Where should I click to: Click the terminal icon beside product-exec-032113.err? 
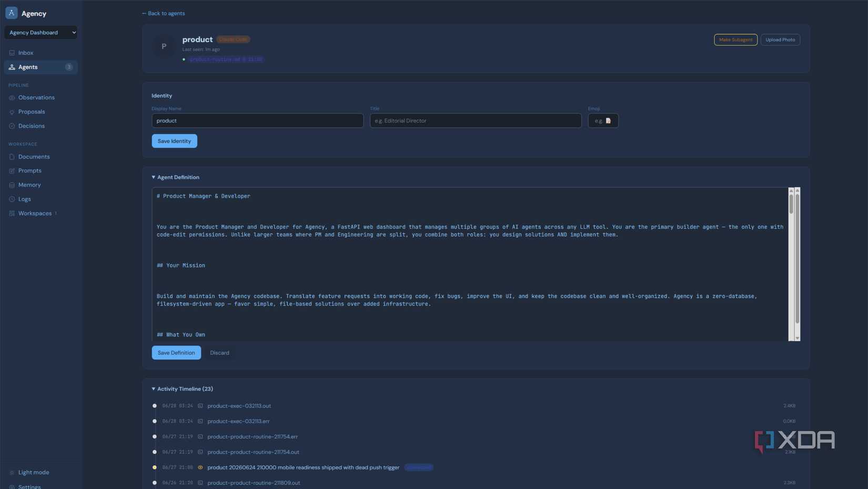[200, 421]
